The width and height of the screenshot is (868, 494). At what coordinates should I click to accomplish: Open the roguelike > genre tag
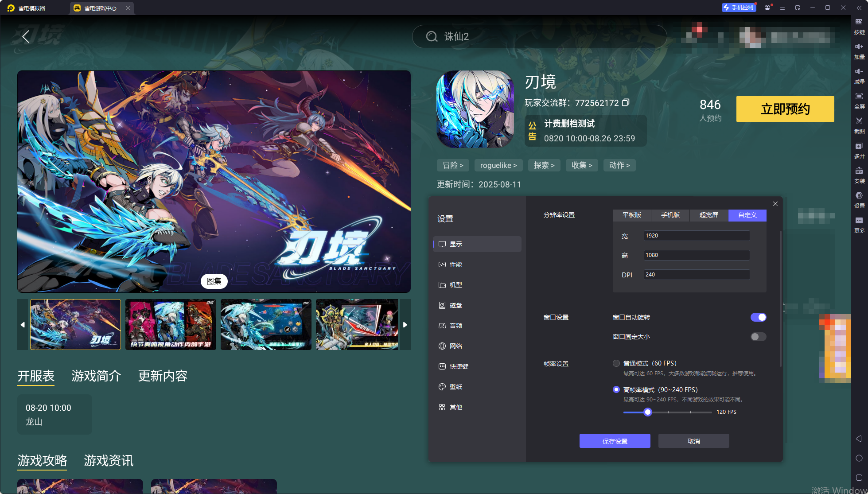click(x=498, y=165)
